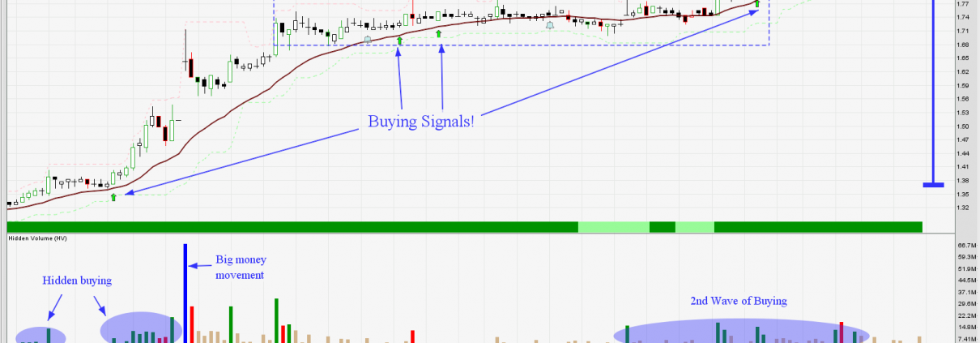The width and height of the screenshot is (980, 343).
Task: Click the left bell alert icon
Action: 369,39
